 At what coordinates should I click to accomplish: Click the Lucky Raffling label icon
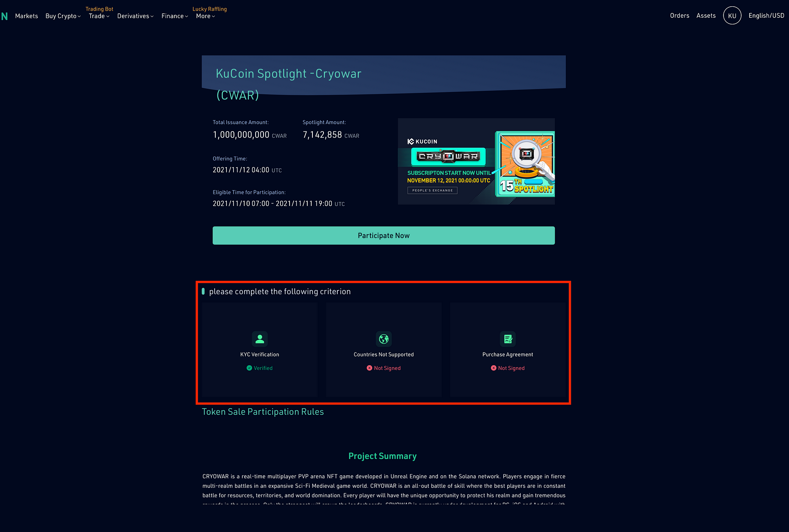tap(210, 8)
